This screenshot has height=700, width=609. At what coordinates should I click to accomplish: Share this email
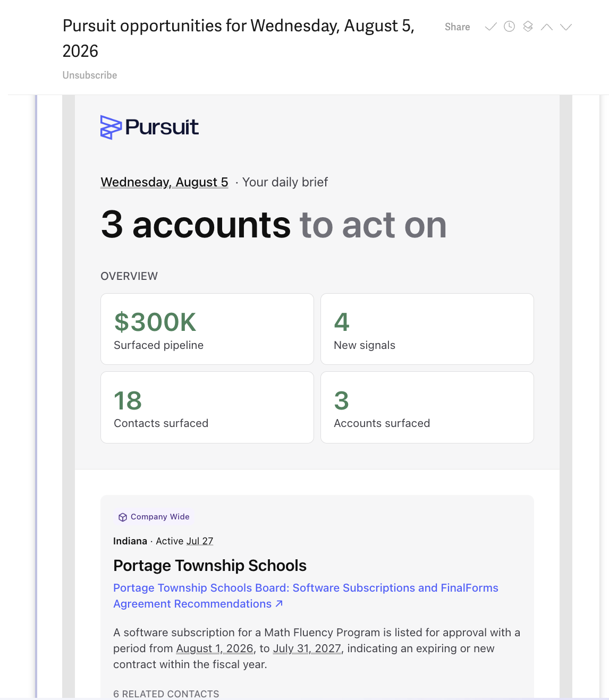(x=457, y=27)
